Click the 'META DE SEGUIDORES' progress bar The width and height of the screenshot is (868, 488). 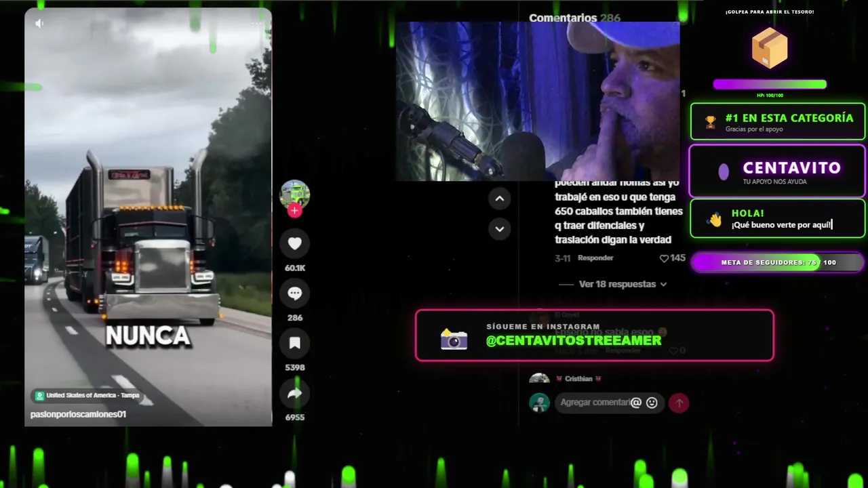tap(777, 262)
